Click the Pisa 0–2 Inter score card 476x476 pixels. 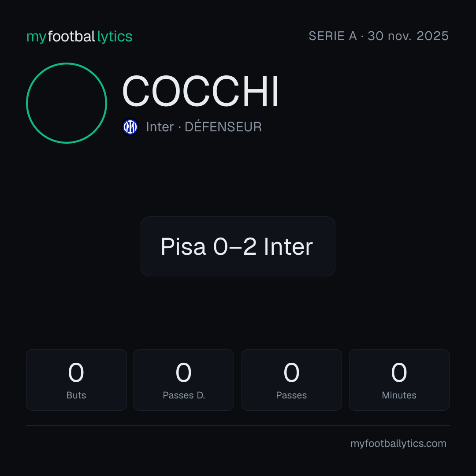238,246
